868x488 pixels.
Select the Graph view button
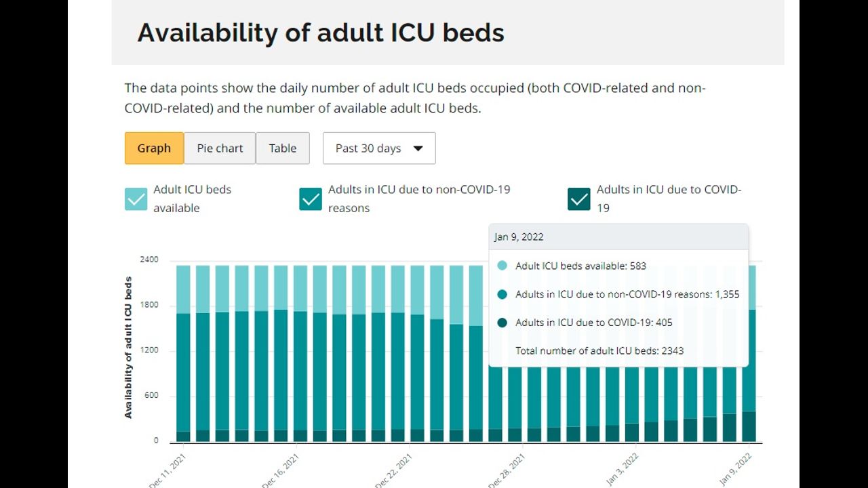154,148
